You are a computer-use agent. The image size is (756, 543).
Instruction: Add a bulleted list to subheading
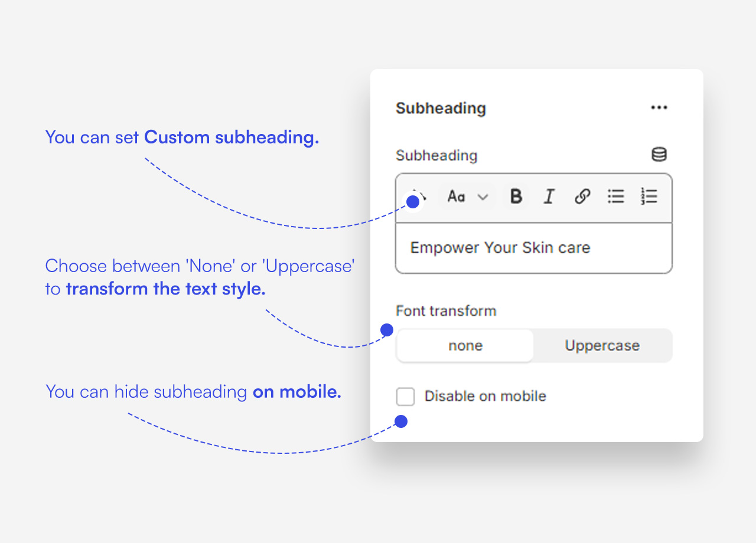tap(616, 197)
